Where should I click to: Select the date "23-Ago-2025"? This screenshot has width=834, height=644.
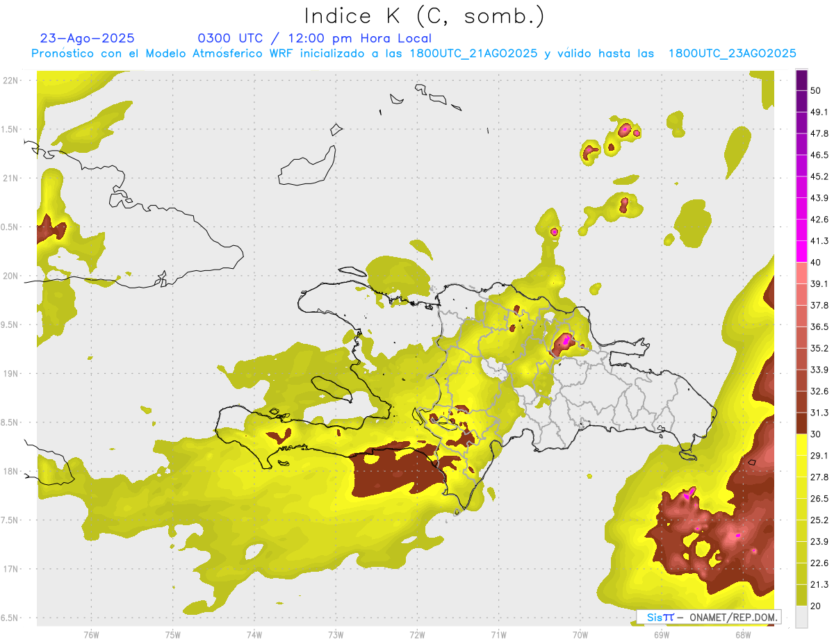(x=88, y=38)
